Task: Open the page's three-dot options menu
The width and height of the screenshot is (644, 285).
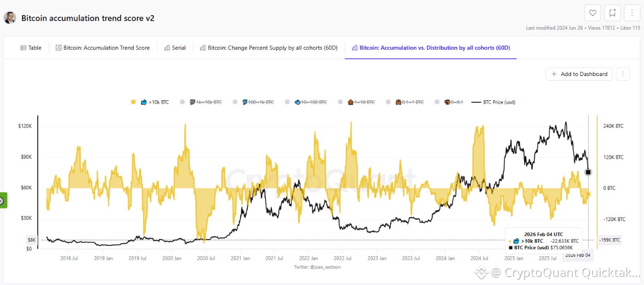Action: 632,13
